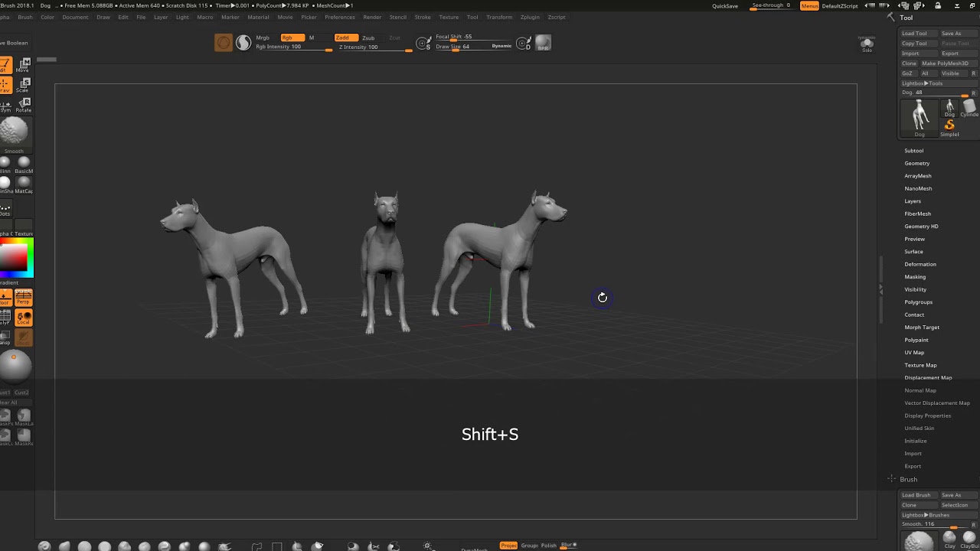Pick a color in the color picker square
Image resolution: width=980 pixels, height=551 pixels.
[x=13, y=258]
